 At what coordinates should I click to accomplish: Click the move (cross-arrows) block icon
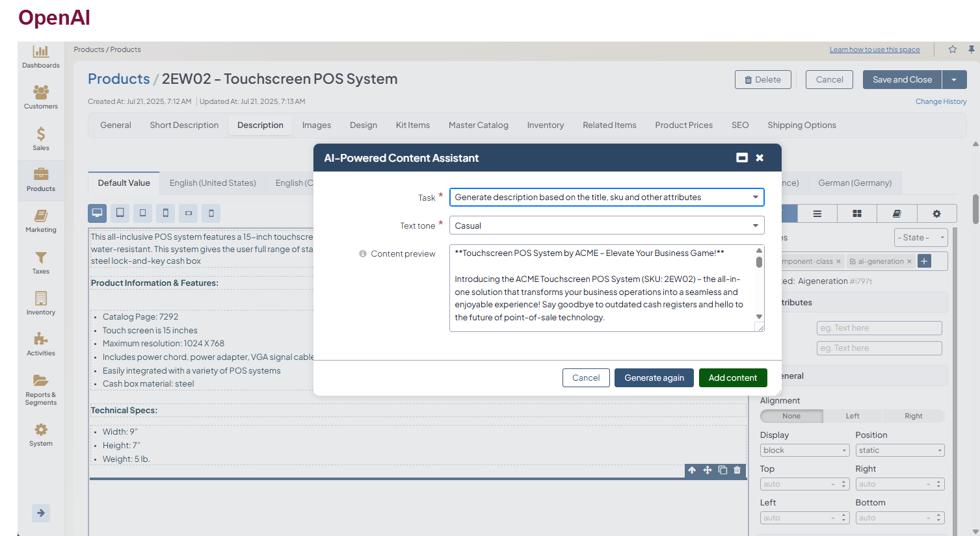point(708,470)
